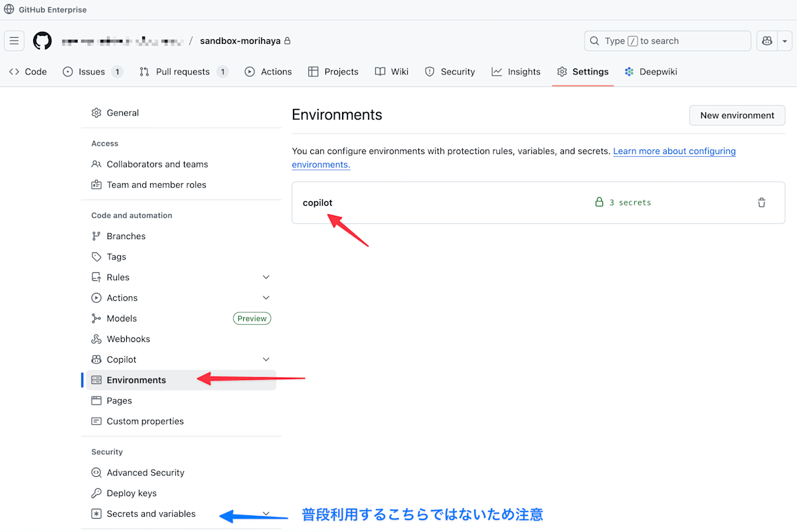This screenshot has height=532, width=797.
Task: Go to the Actions tab
Action: (268, 72)
